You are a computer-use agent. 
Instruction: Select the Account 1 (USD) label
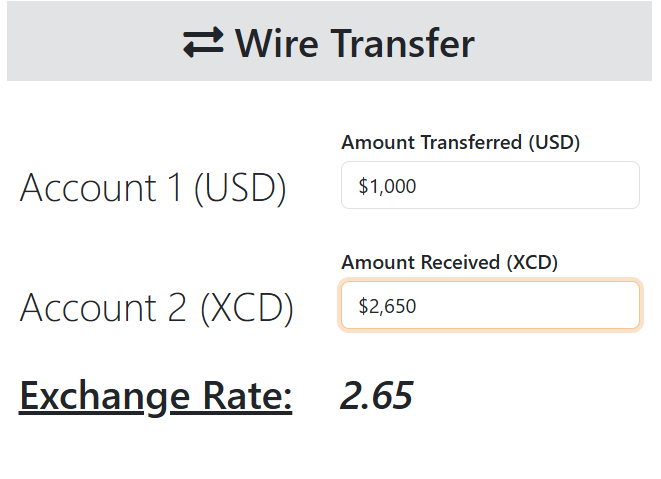153,188
